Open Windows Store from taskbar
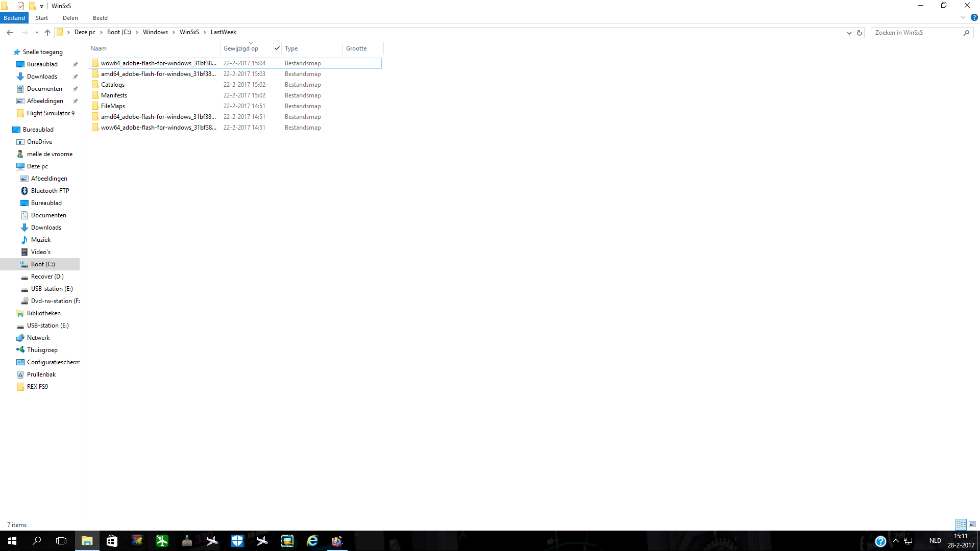Screen dimensions: 980x551 point(112,541)
